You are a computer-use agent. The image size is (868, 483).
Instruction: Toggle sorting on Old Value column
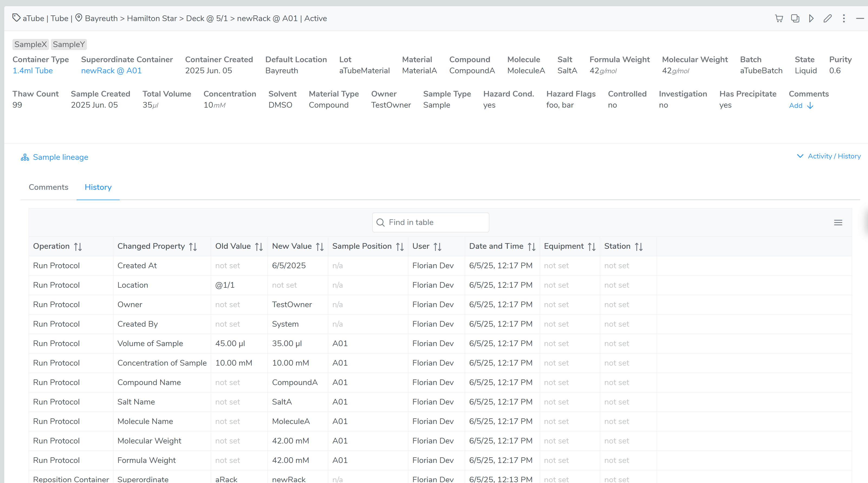259,247
